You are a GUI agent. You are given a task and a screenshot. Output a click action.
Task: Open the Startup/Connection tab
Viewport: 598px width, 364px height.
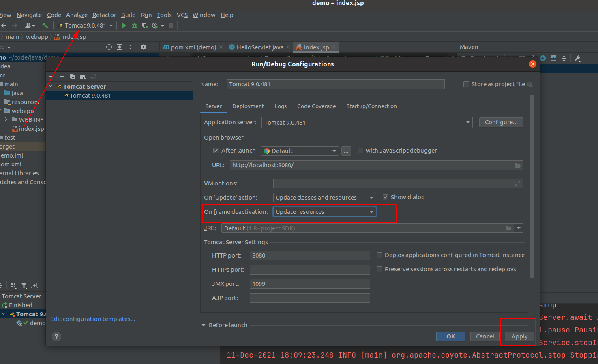371,106
